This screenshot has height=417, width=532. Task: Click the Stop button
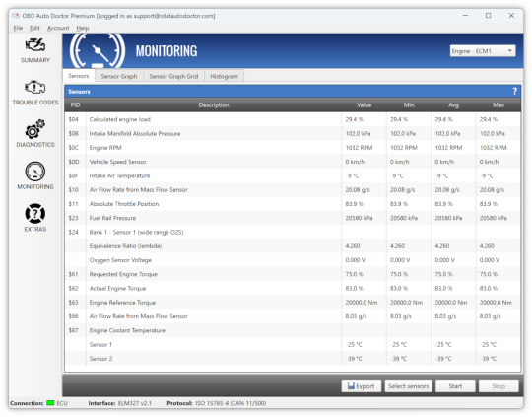tap(499, 386)
